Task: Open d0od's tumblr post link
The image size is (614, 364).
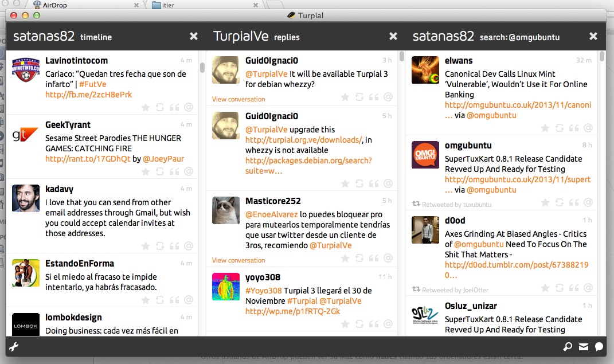Action: 517,269
